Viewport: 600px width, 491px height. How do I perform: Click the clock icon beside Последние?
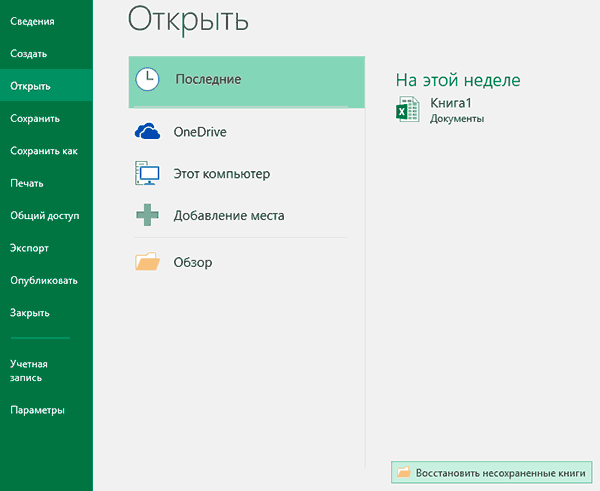147,79
